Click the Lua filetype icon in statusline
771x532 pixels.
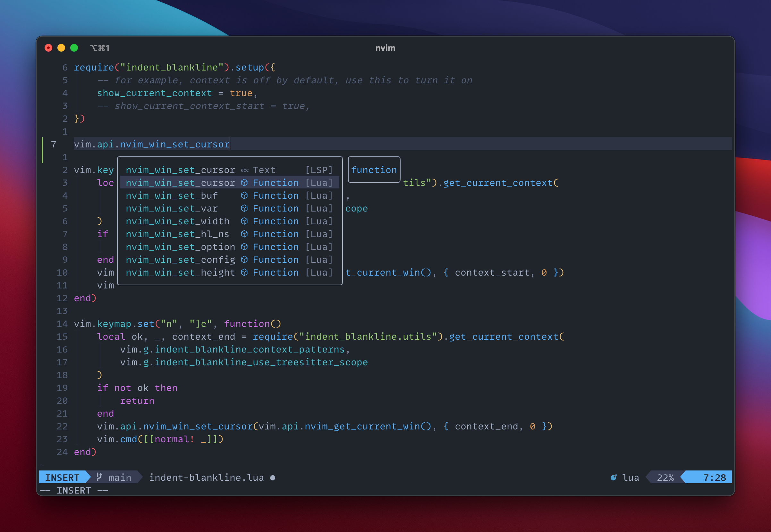pos(613,477)
